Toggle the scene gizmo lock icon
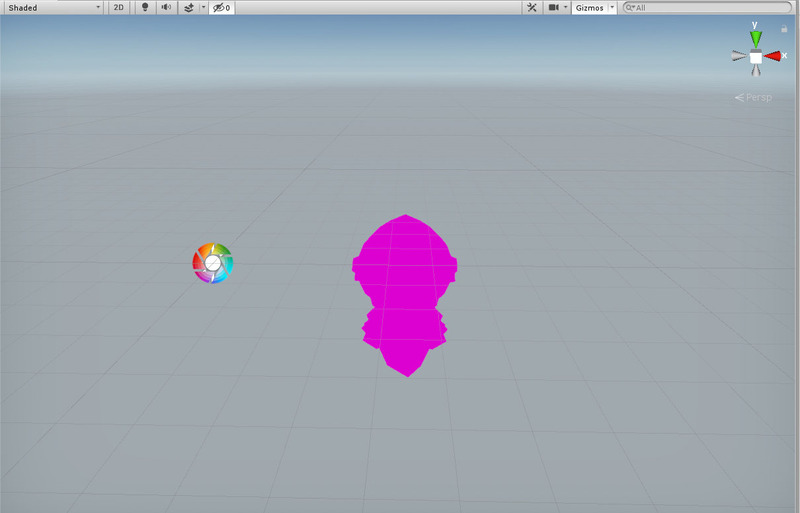800x513 pixels. [x=784, y=29]
